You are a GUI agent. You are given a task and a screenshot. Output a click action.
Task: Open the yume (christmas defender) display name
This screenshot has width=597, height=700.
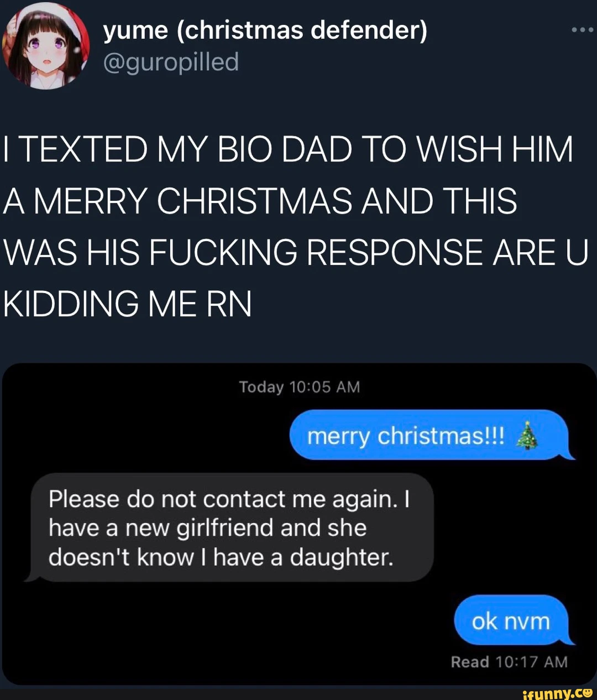265,30
